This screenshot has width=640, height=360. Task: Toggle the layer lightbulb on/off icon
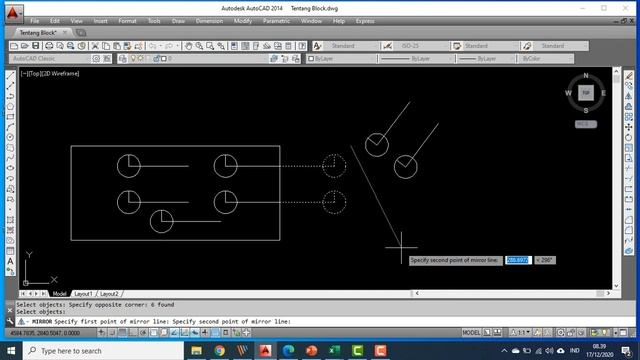(x=133, y=59)
